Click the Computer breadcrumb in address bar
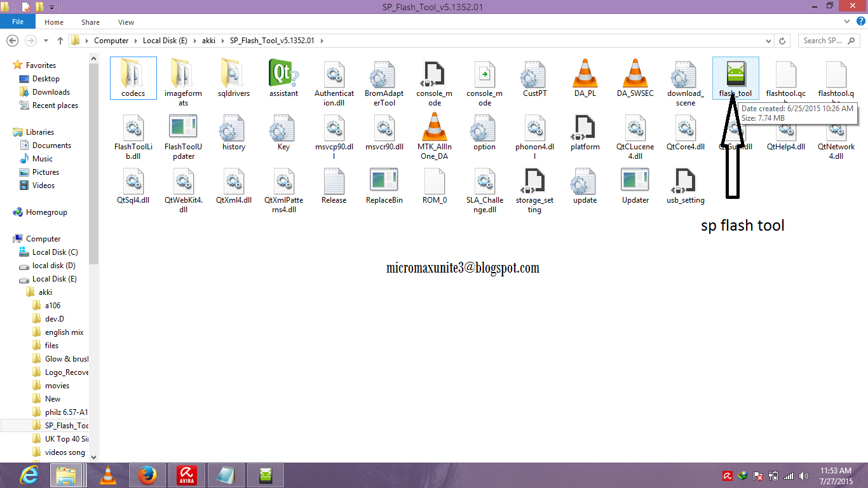This screenshot has width=868, height=488. [x=111, y=41]
